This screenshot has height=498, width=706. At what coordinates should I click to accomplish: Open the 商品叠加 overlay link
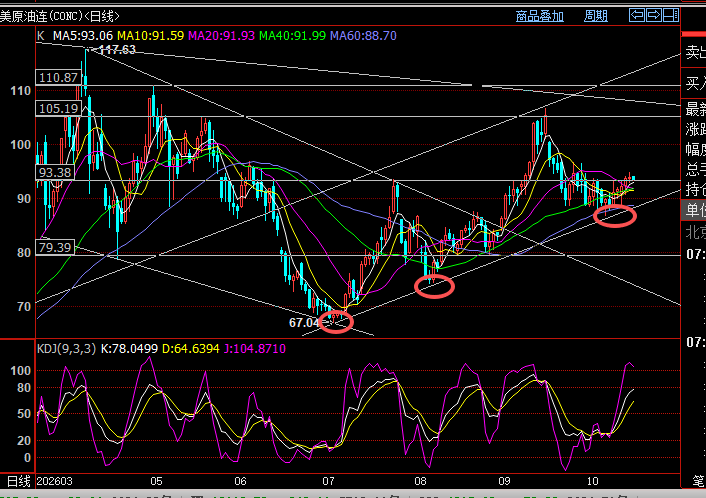539,16
